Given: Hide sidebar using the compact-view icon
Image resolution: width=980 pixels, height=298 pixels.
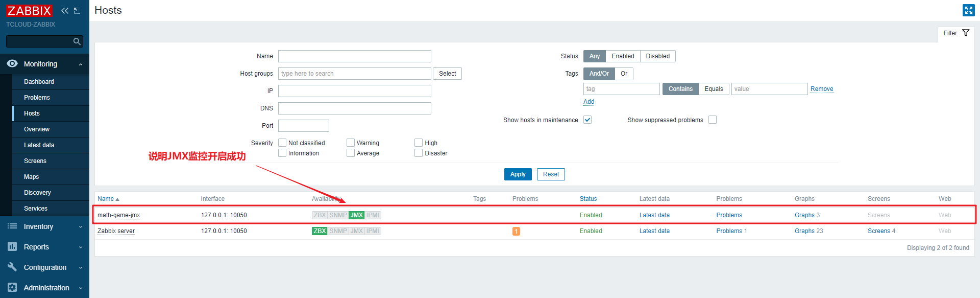Looking at the screenshot, I should pos(78,11).
